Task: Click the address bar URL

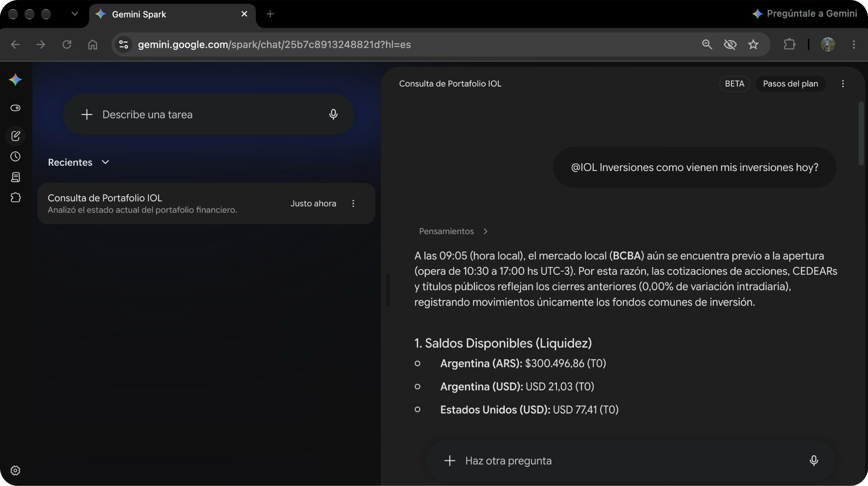Action: click(274, 44)
